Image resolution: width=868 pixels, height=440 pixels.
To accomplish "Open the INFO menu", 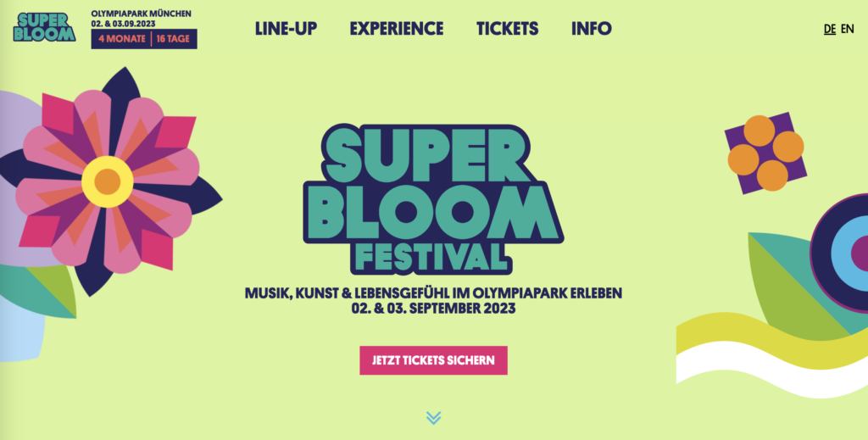I will click(592, 28).
